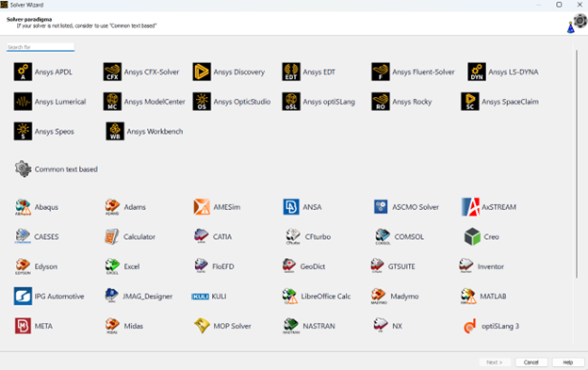This screenshot has height=370, width=588.
Task: Focus the Search for input field
Action: (x=41, y=47)
